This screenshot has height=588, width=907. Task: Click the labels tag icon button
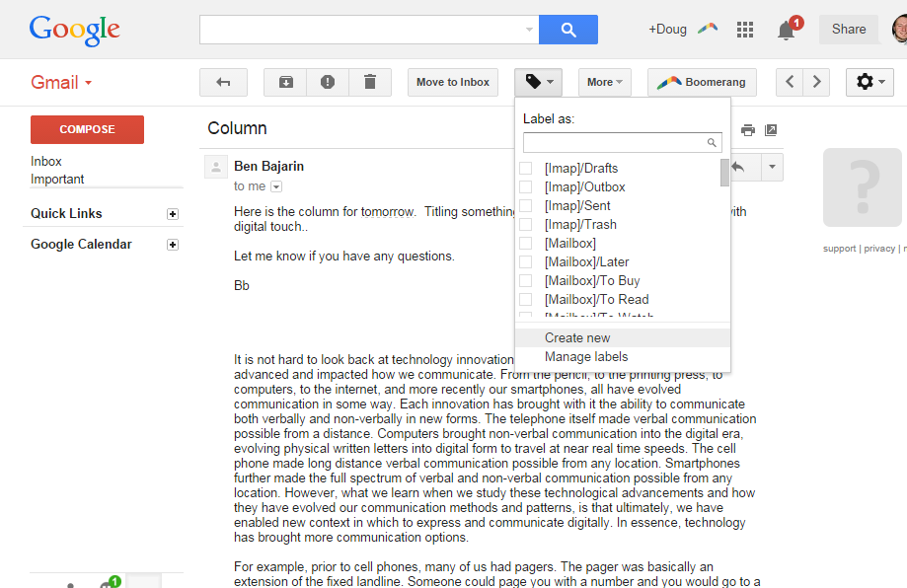539,82
